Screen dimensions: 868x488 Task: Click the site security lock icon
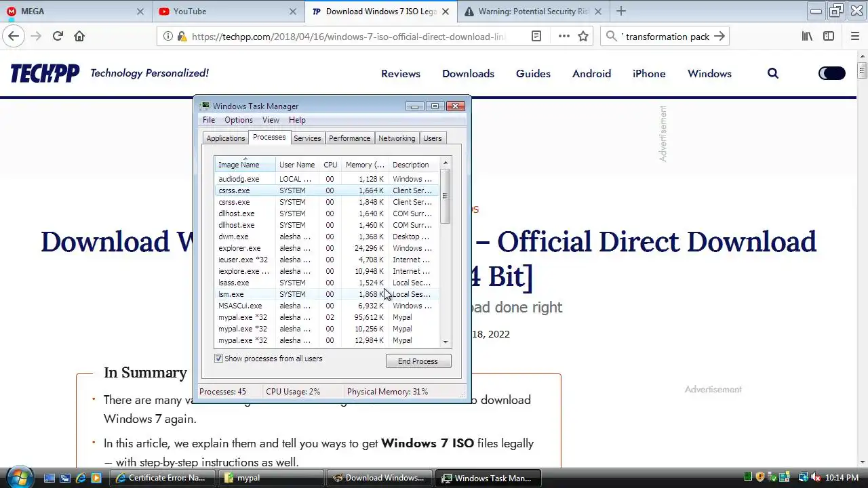tap(182, 37)
